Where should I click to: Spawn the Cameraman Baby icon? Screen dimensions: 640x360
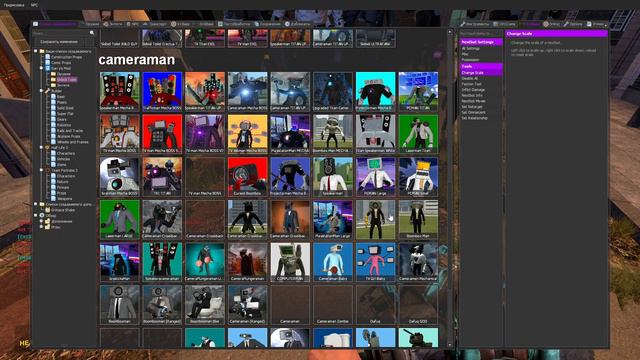(x=333, y=262)
